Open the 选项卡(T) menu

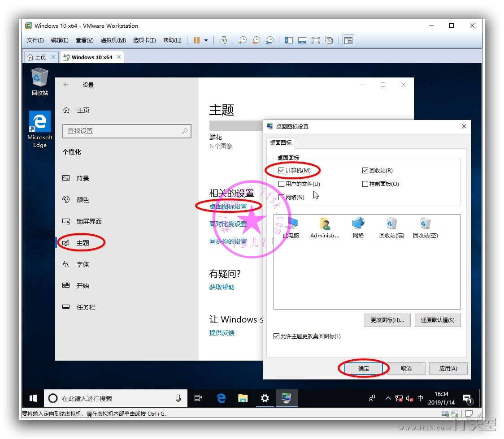pos(144,40)
